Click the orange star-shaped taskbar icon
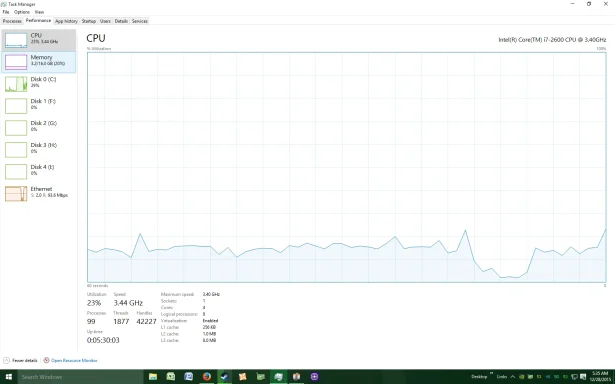This screenshot has width=615, height=384. 242,377
